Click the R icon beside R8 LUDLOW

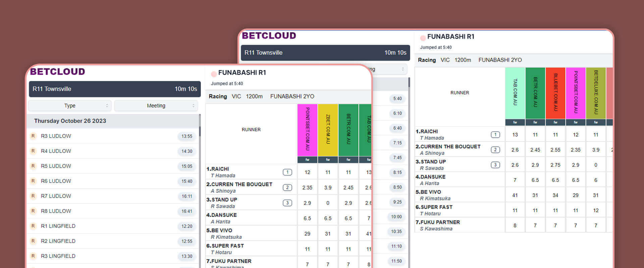pyautogui.click(x=33, y=211)
